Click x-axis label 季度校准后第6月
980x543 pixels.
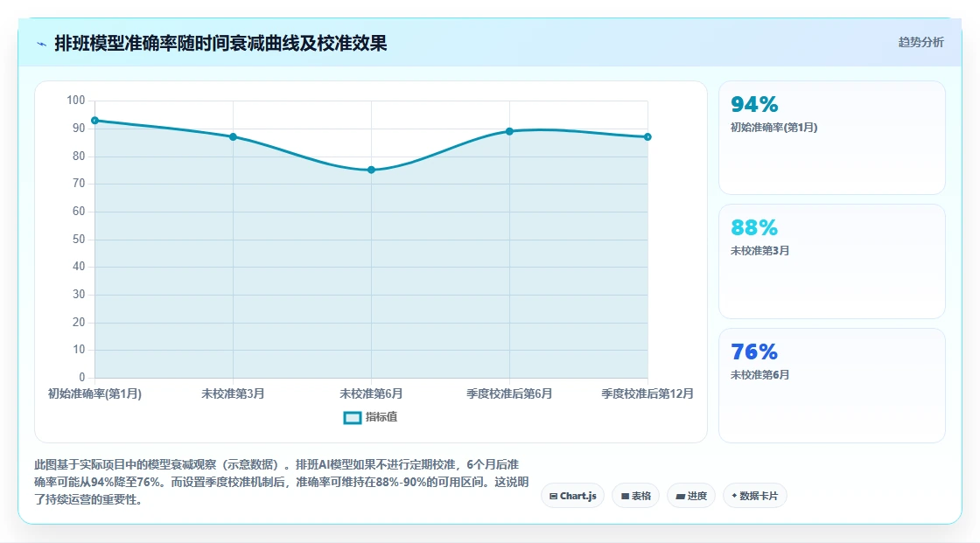click(509, 393)
